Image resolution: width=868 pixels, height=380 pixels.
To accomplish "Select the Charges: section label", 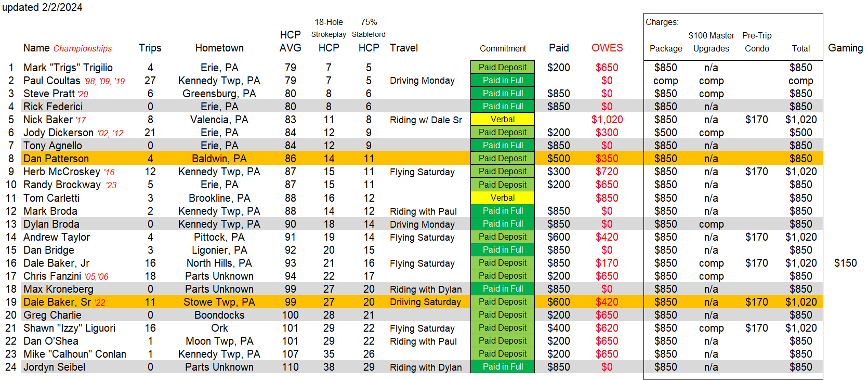I will pos(662,22).
